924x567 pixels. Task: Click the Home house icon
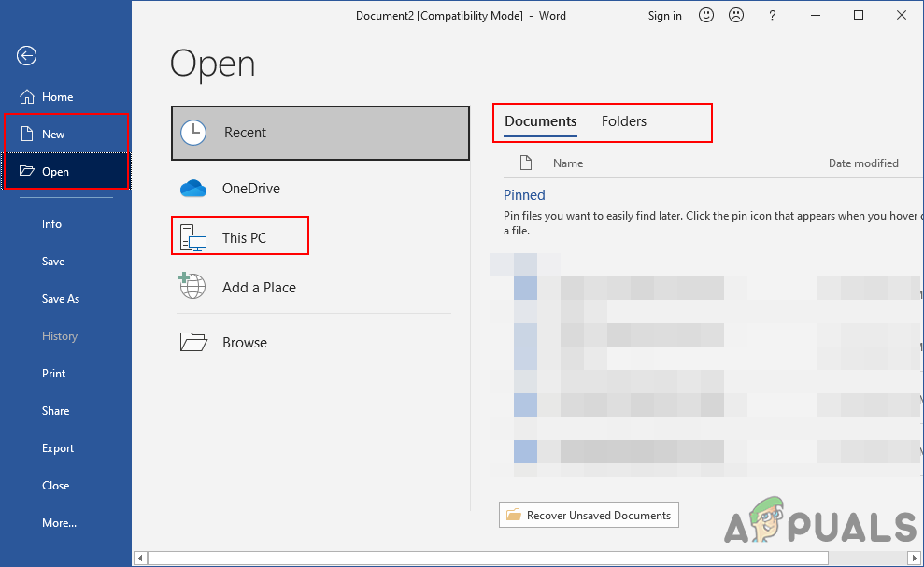[x=26, y=97]
